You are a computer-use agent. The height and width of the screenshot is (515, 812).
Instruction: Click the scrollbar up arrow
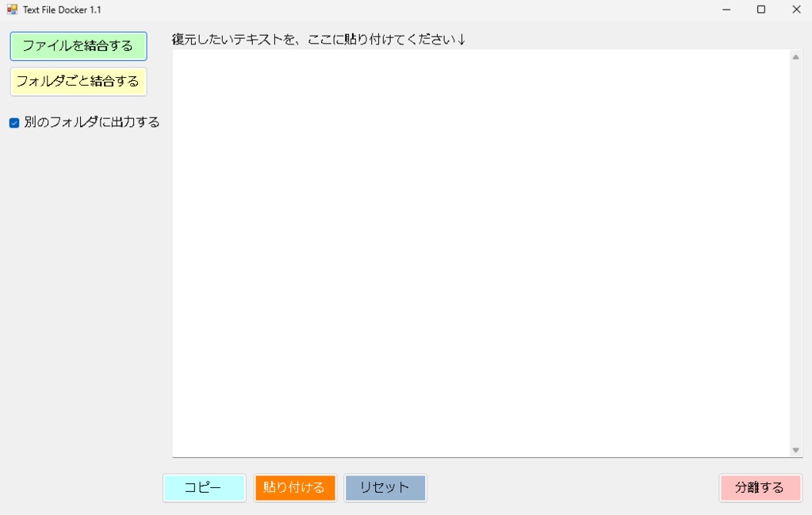pyautogui.click(x=796, y=56)
